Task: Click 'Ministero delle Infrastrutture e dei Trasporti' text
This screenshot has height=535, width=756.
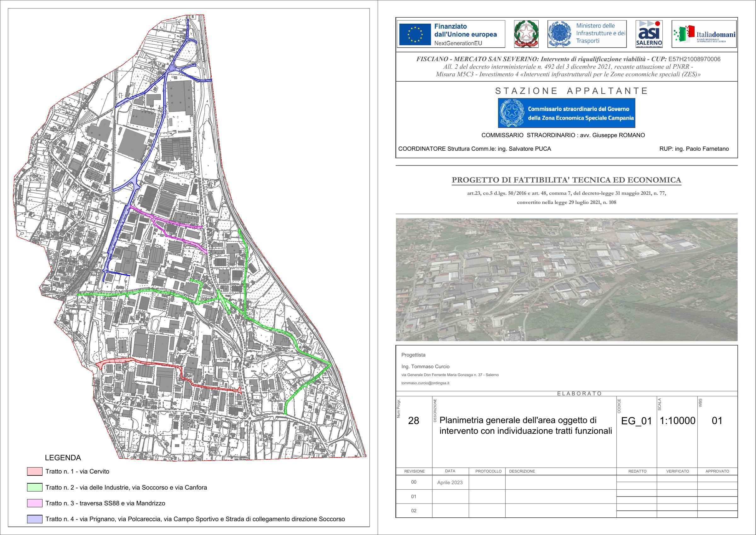Action: click(x=601, y=33)
